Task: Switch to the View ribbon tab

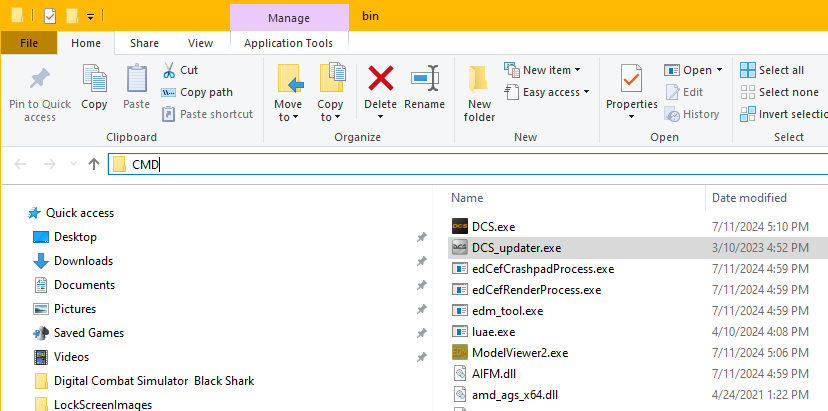Action: click(x=201, y=43)
